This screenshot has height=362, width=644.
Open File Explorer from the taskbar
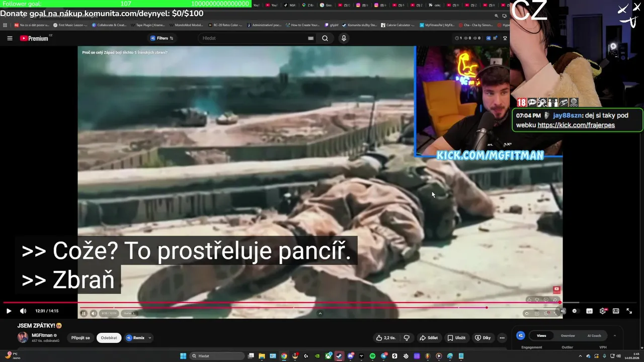pos(262,356)
